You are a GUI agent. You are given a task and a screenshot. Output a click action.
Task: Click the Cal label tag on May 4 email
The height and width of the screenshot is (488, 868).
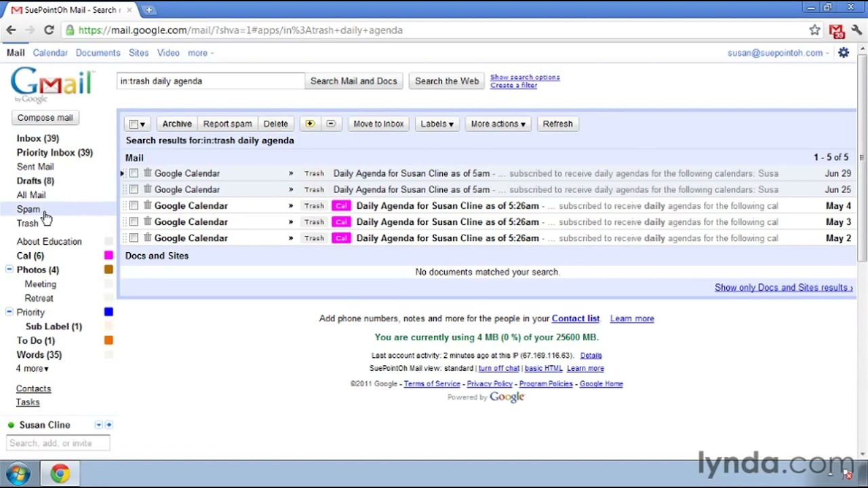[341, 205]
